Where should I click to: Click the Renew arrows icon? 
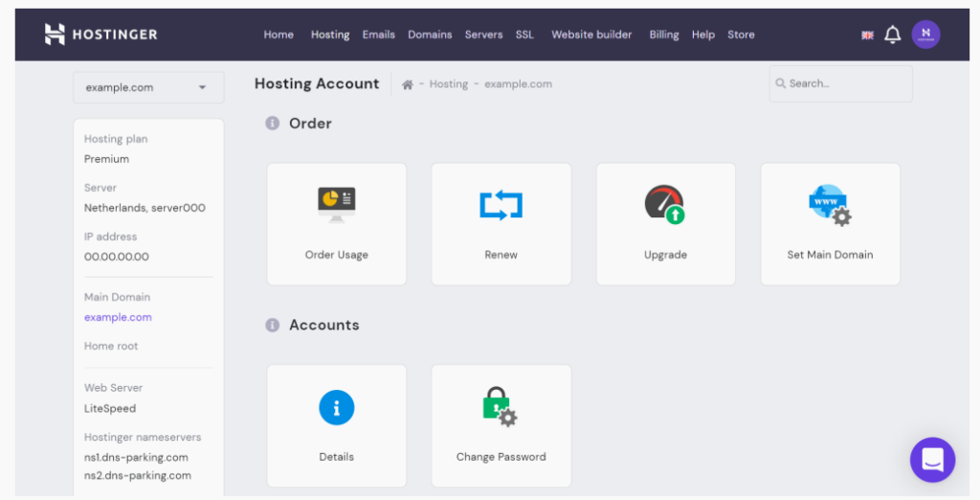click(x=501, y=204)
